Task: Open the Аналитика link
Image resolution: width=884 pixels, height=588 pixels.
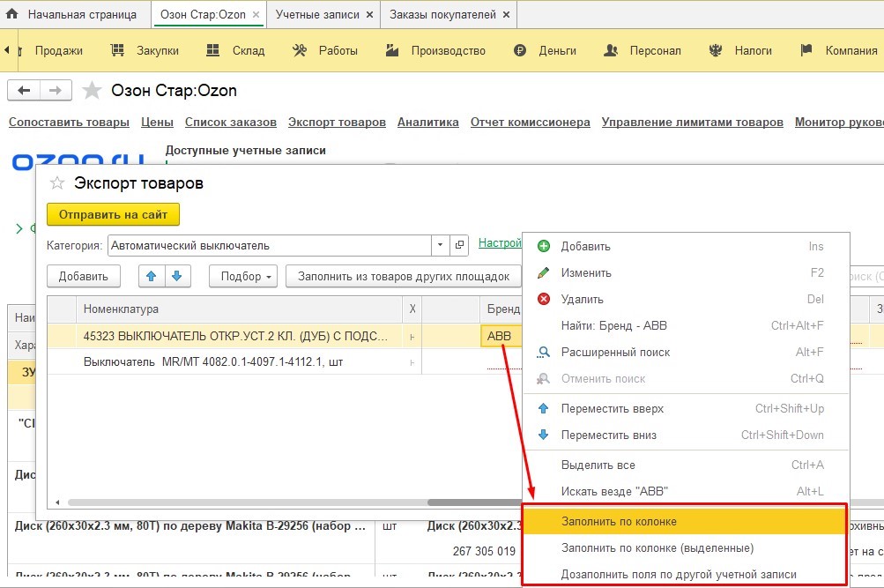Action: point(428,122)
